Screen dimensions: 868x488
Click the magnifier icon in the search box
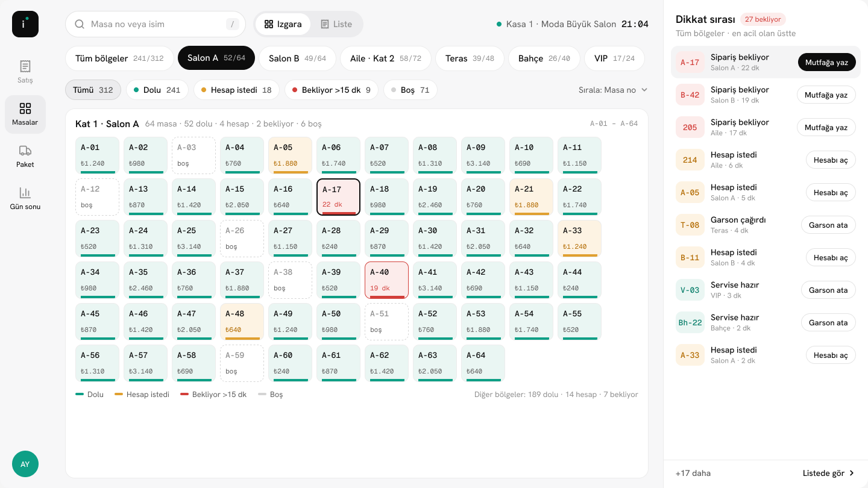[80, 24]
